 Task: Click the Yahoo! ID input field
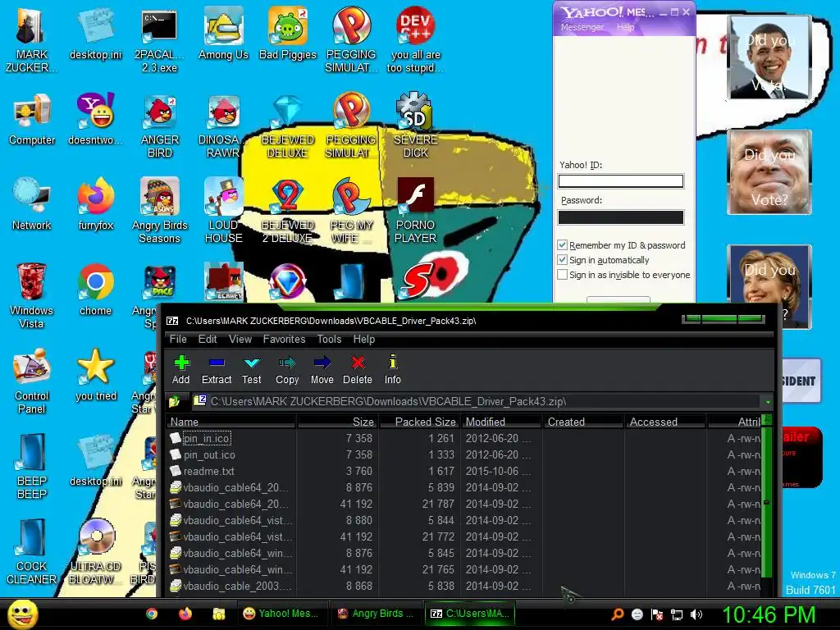point(621,181)
